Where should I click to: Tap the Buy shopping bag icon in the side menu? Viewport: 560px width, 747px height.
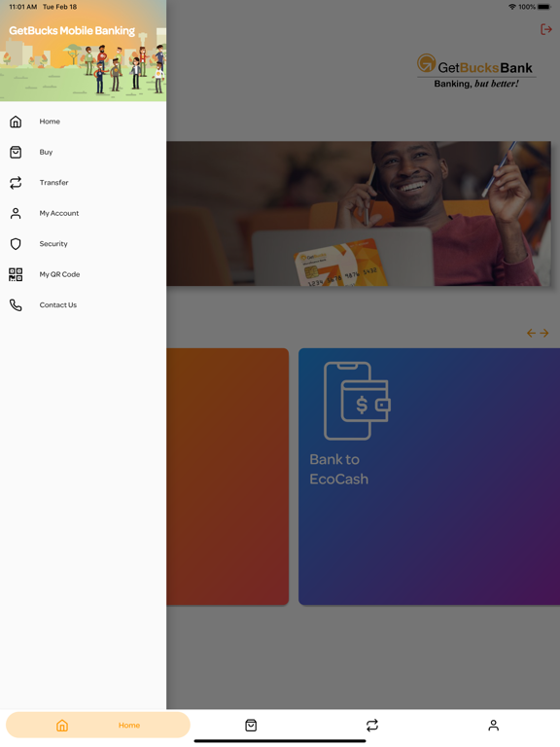pyautogui.click(x=16, y=152)
